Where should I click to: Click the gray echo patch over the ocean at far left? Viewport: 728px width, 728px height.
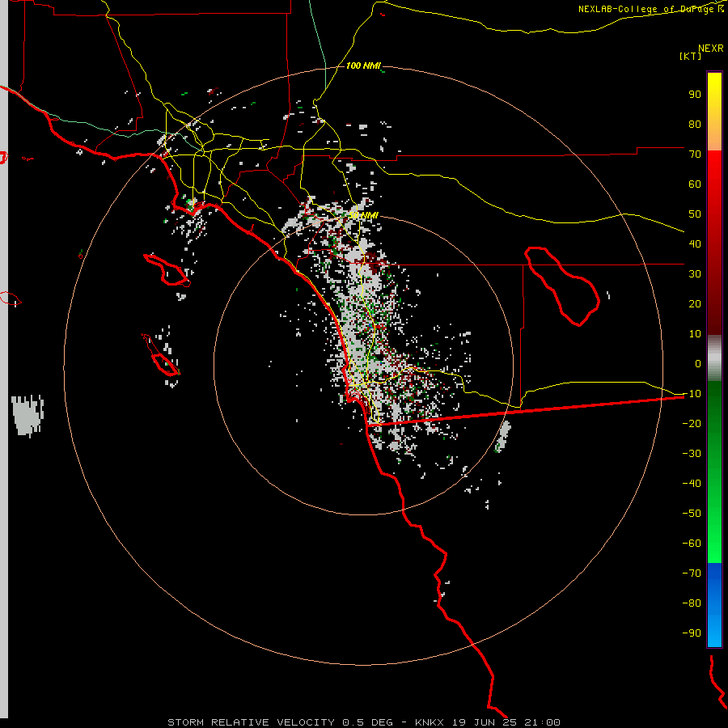[28, 416]
